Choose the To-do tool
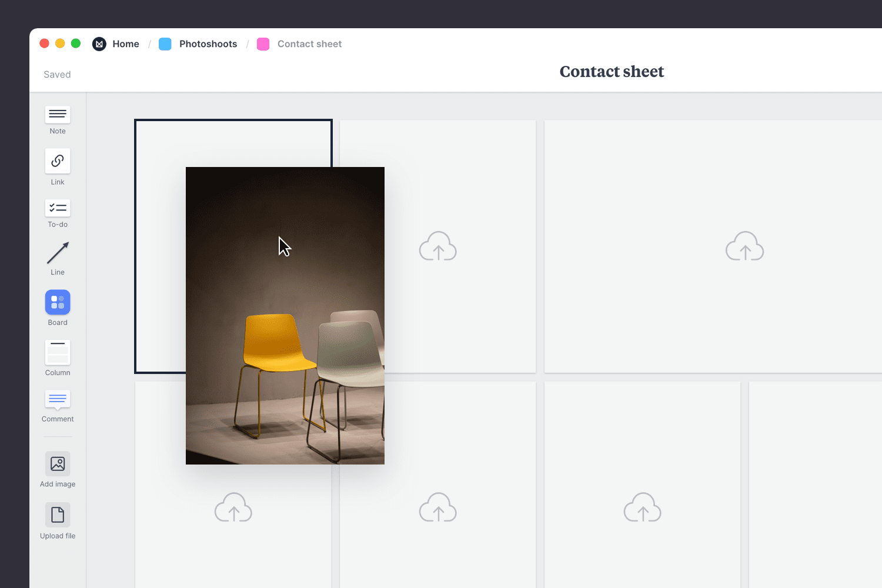 [x=57, y=208]
